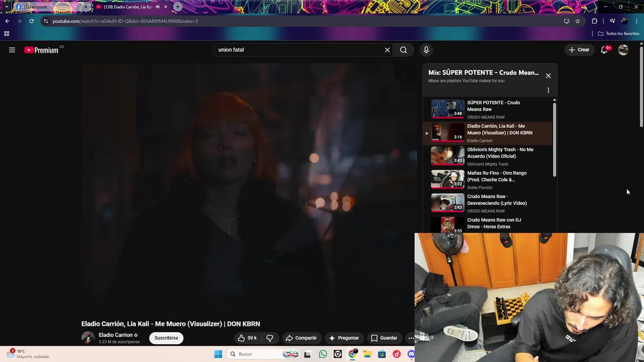This screenshot has width=644, height=362.
Task: Open the Preguntar AI button
Action: 344,338
